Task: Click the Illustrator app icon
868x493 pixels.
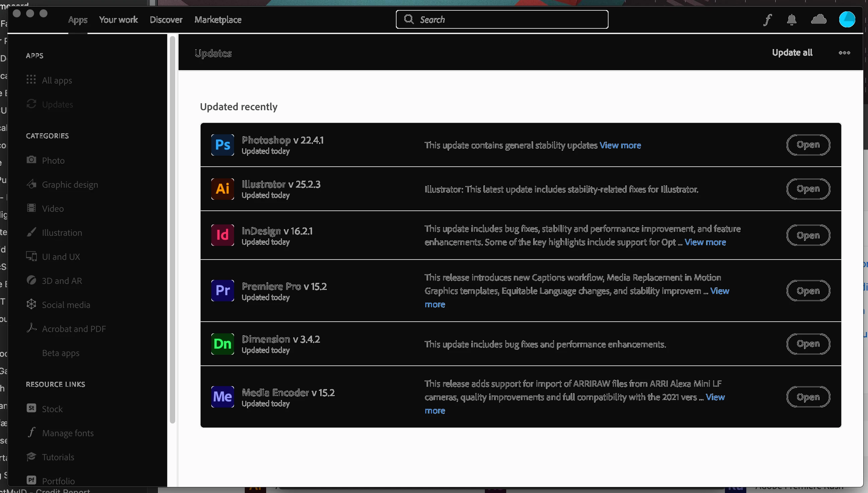Action: pyautogui.click(x=222, y=189)
